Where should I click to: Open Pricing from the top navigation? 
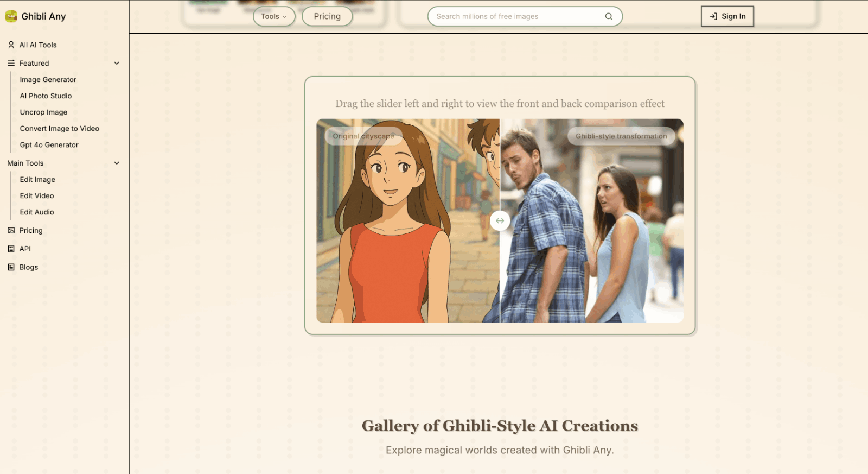coord(327,16)
